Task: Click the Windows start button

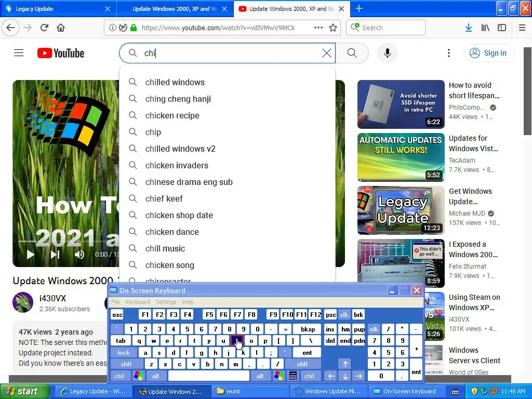Action: click(x=24, y=391)
